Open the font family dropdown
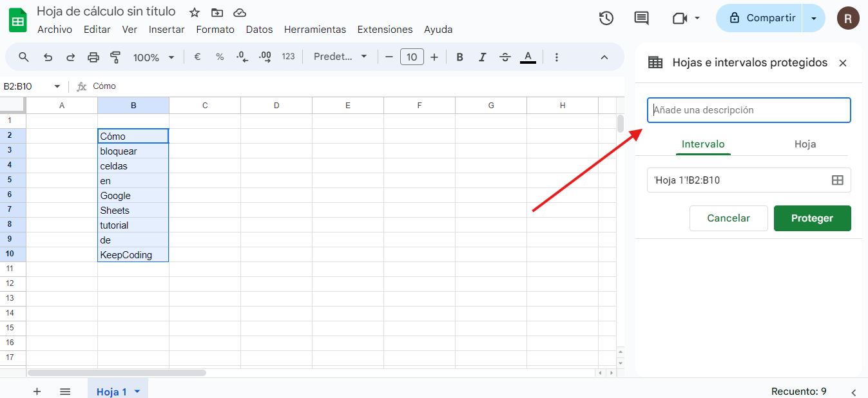The width and height of the screenshot is (868, 398). [x=340, y=57]
